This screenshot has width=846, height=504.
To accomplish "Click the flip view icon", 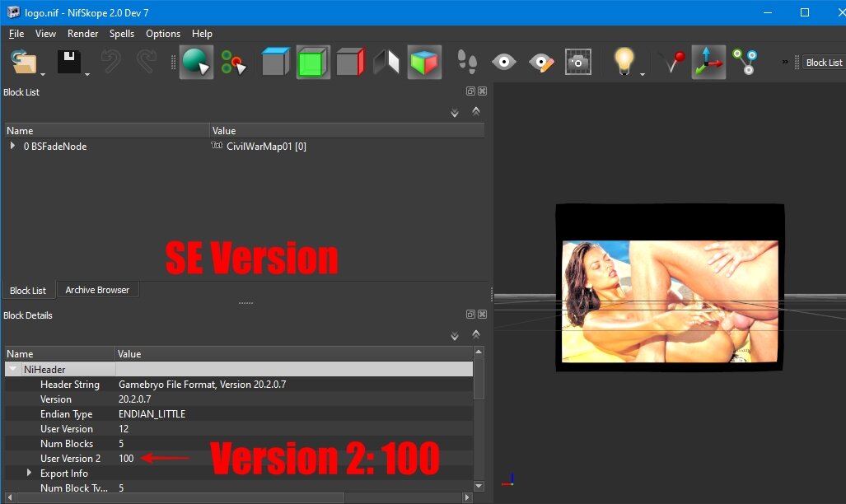I will click(386, 62).
